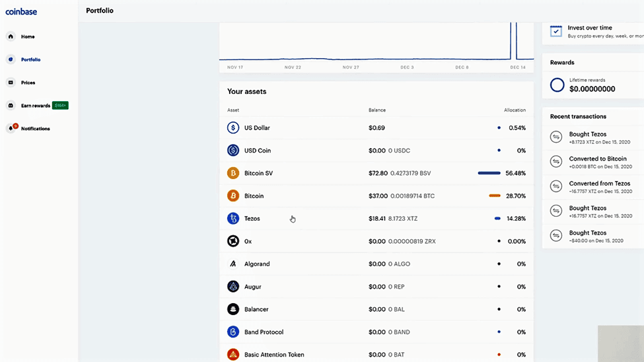Click the 0.00189714 BTC amount
Screen dimensions: 644x362
pos(412,196)
